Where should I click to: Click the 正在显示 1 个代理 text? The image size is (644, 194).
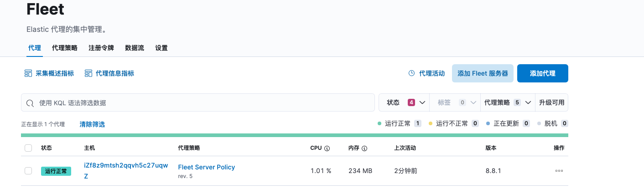(43, 124)
